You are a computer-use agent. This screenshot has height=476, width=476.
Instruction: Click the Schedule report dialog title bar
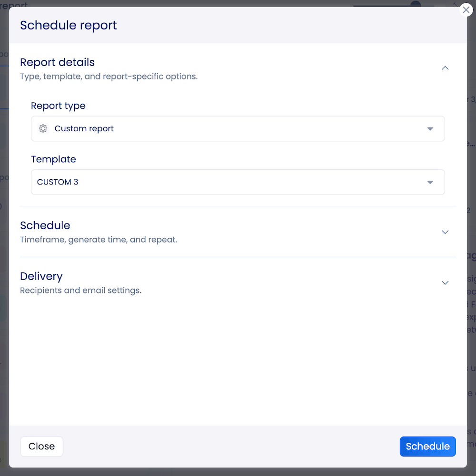tap(68, 25)
